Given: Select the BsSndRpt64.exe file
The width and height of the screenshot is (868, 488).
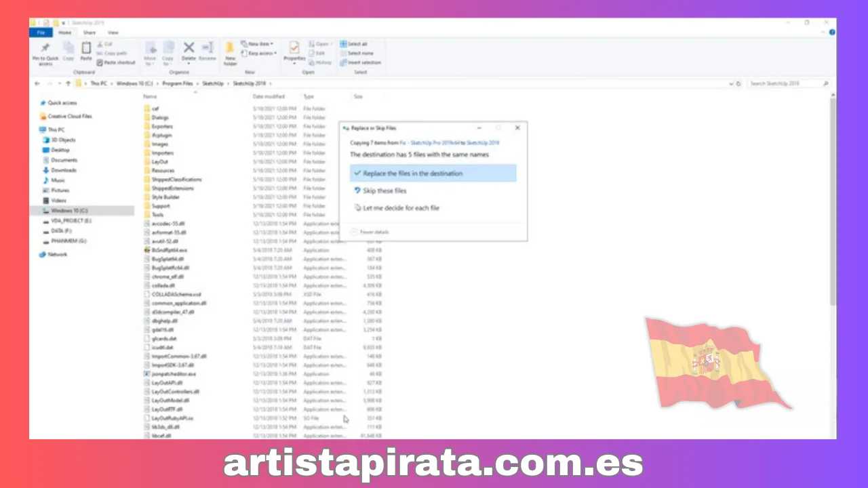Looking at the screenshot, I should pos(170,250).
